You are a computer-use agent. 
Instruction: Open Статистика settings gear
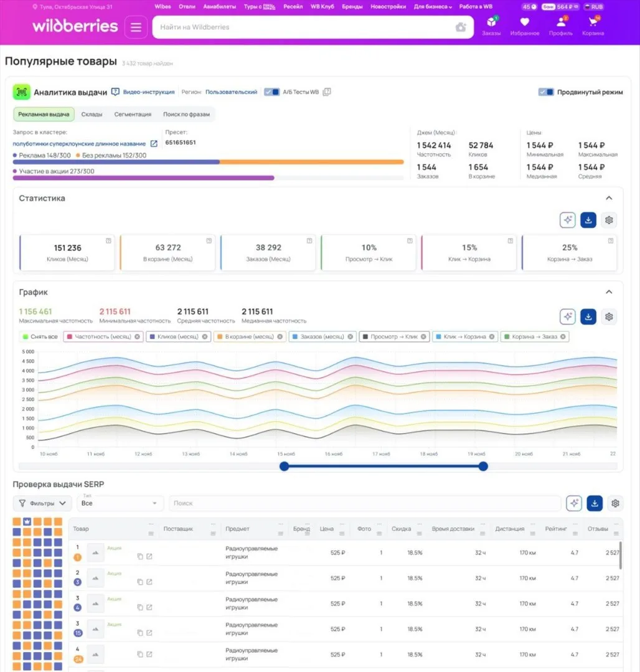click(609, 220)
